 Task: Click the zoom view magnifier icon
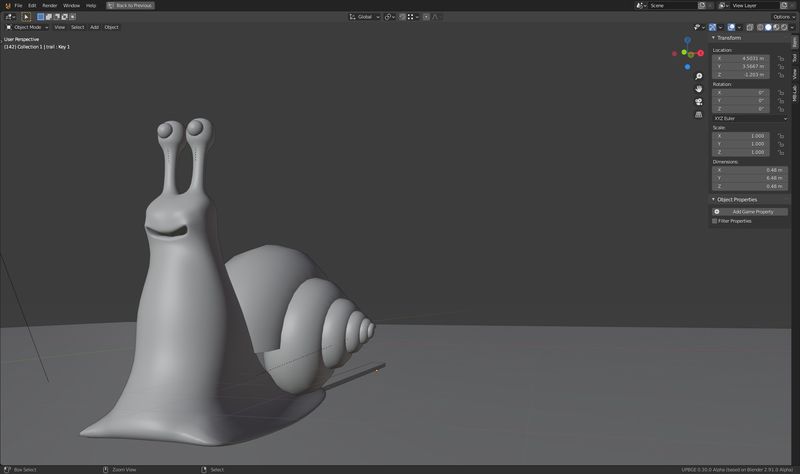pos(698,77)
